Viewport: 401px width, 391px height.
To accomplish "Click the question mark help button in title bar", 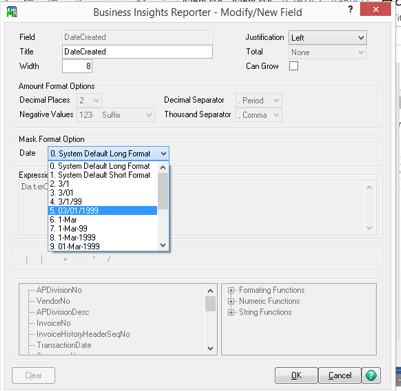I will [x=350, y=10].
